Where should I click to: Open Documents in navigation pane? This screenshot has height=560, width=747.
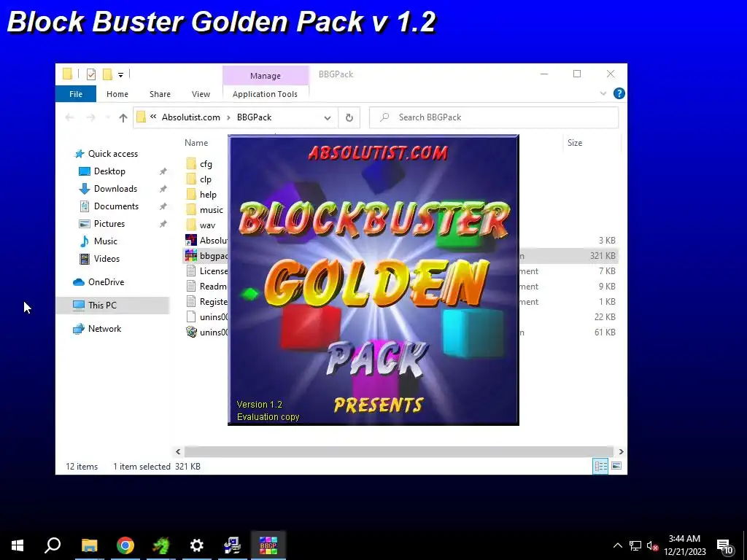coord(116,206)
